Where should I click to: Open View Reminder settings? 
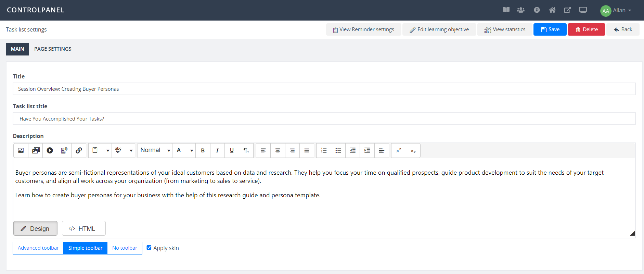[x=363, y=29]
